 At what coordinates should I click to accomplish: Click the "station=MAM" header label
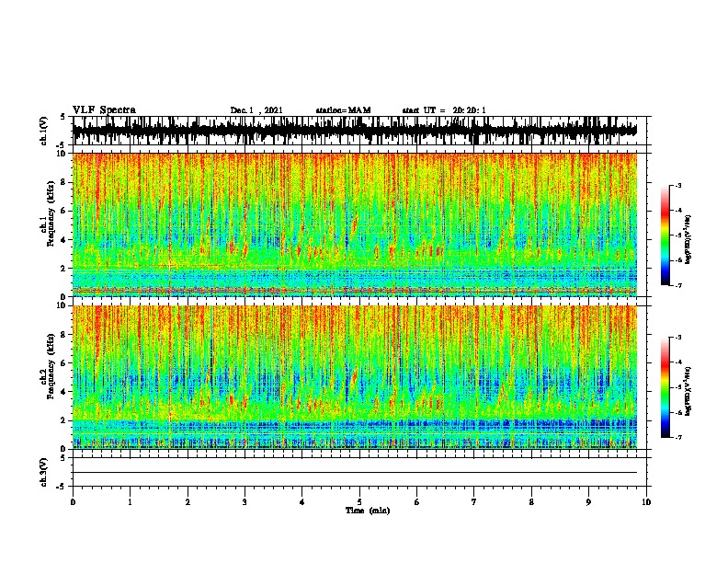343,110
